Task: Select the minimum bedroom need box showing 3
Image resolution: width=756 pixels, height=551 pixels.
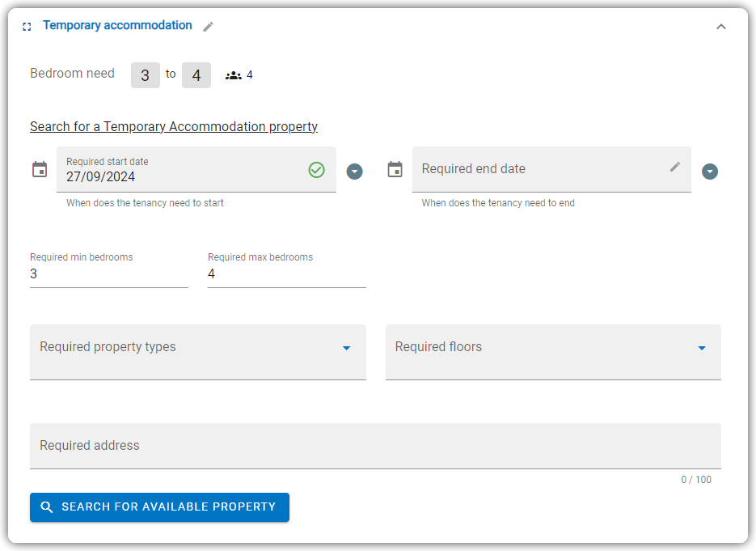Action: 145,75
